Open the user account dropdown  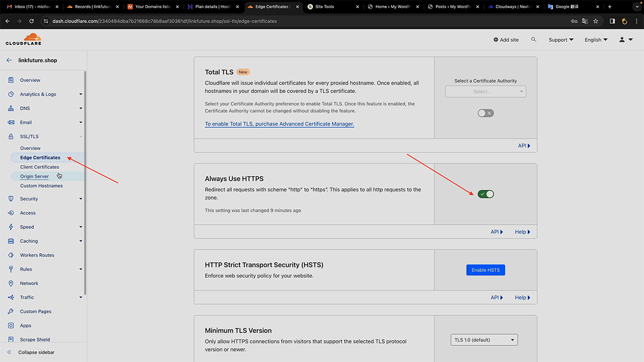coord(626,40)
